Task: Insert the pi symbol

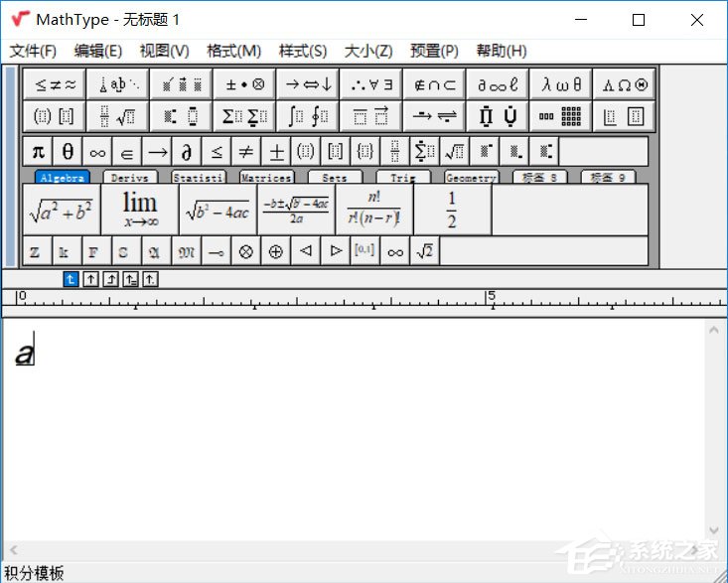Action: [38, 152]
